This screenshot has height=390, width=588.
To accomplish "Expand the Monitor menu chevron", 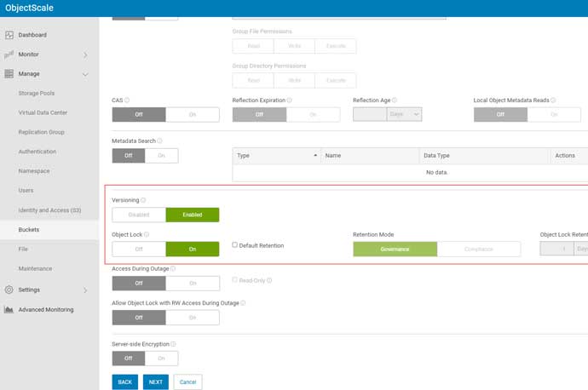I will (x=85, y=54).
